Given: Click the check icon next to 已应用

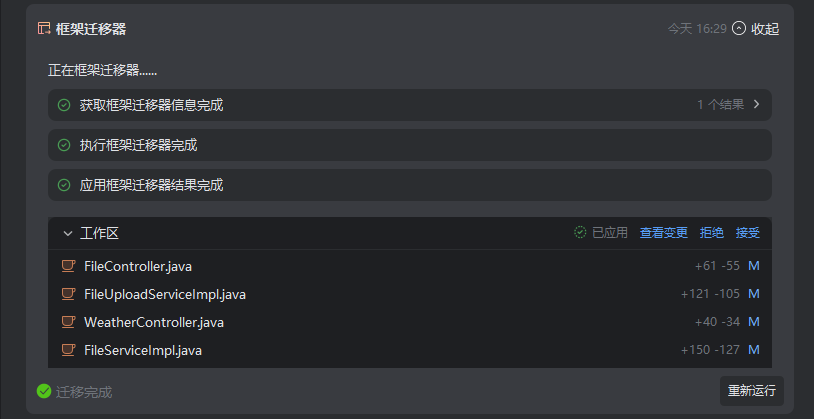Looking at the screenshot, I should [580, 233].
